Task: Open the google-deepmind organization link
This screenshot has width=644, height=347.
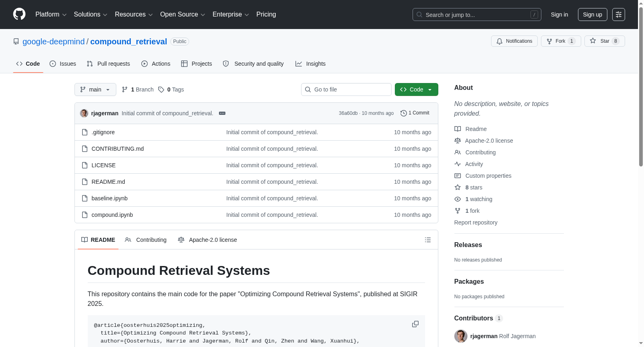Action: pos(54,42)
